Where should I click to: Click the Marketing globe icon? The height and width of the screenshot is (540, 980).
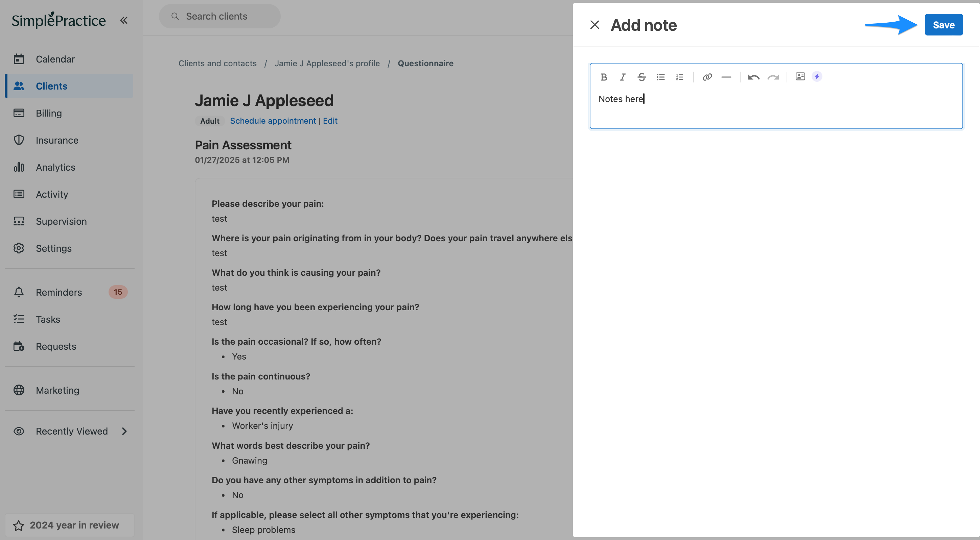19,390
